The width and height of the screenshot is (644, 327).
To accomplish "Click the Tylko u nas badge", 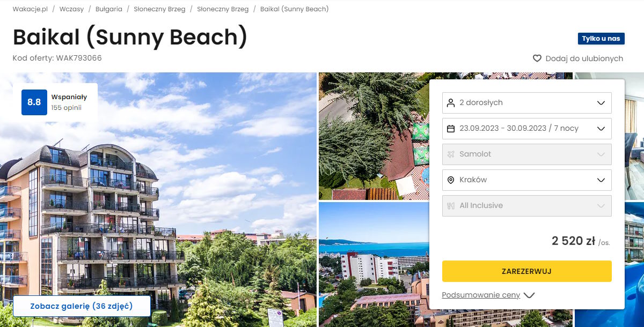I will (x=601, y=39).
